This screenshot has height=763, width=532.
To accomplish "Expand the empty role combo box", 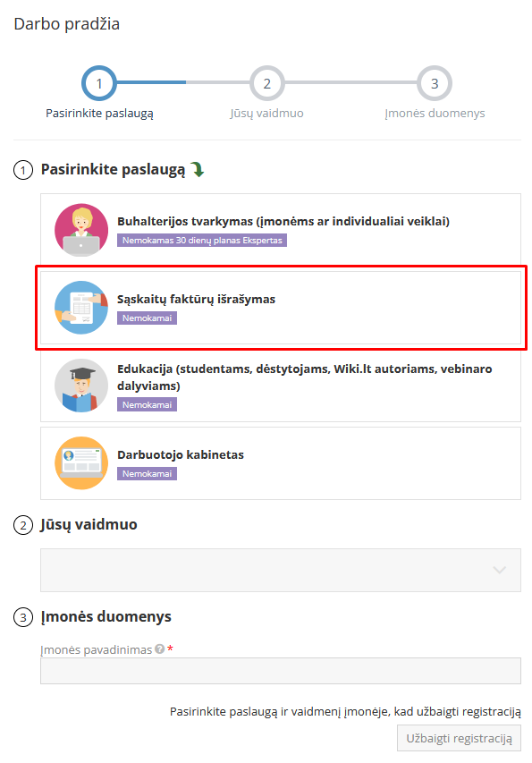I will click(281, 570).
